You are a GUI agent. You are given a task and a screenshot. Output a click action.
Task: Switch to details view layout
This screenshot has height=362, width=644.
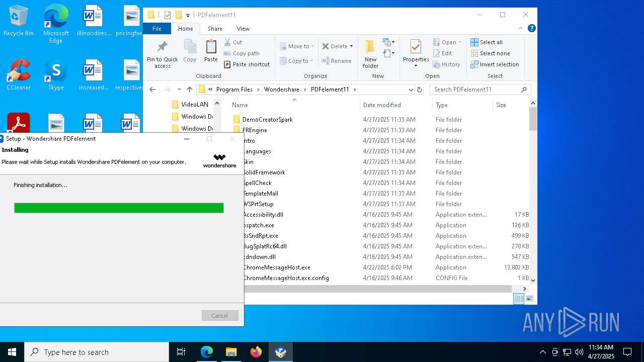[x=519, y=299]
